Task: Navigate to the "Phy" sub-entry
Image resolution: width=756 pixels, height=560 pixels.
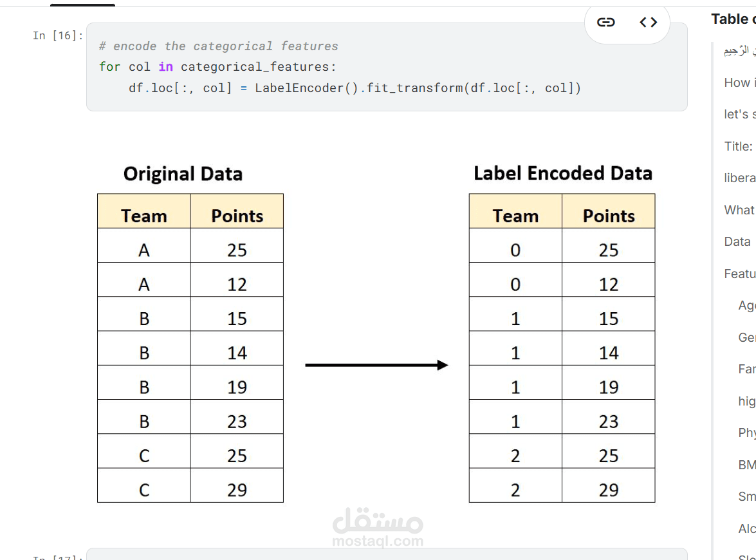Action: 746,433
